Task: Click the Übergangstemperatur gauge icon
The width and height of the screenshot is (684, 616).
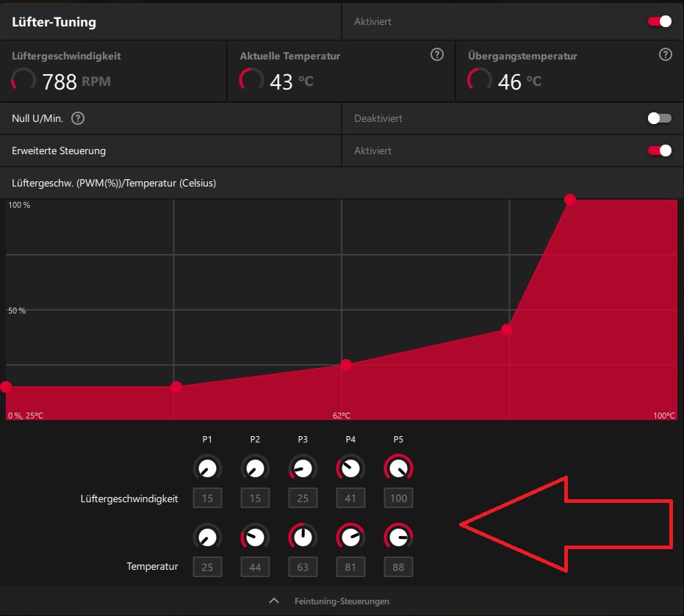Action: (480, 80)
